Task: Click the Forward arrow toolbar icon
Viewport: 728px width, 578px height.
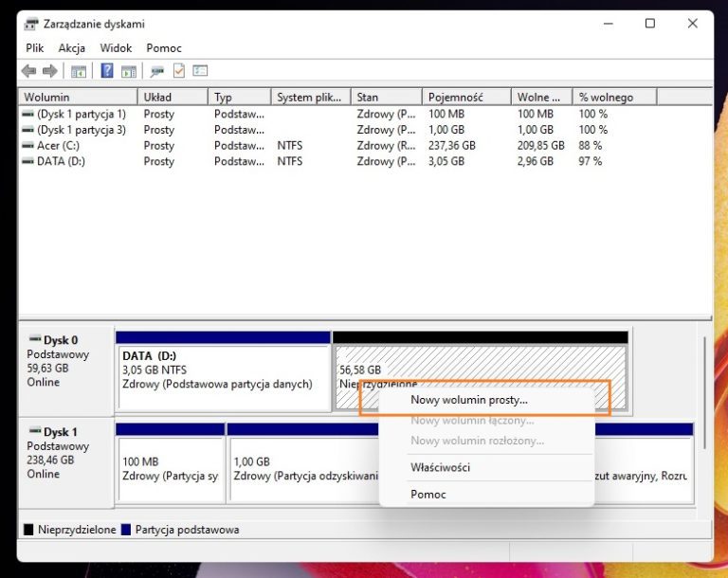Action: click(49, 71)
